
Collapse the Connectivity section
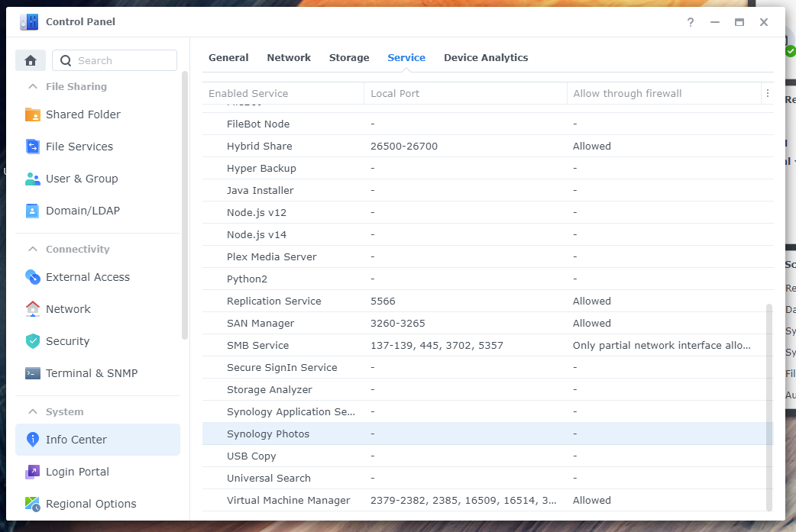tap(33, 249)
